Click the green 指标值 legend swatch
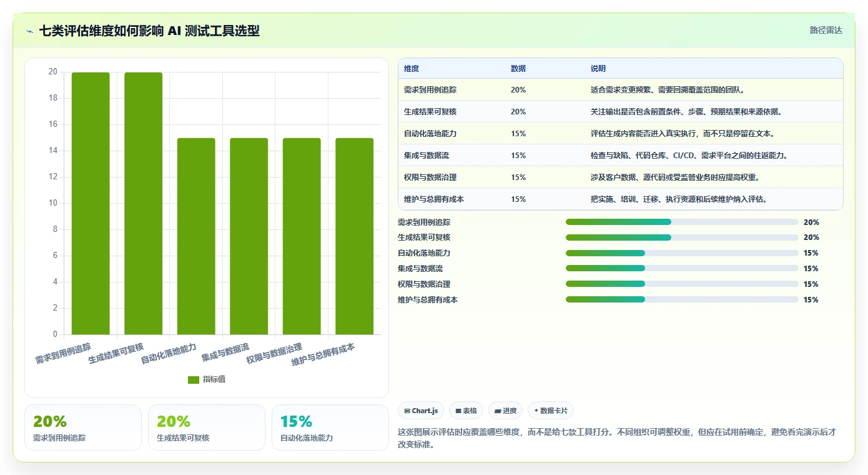This screenshot has height=475, width=868. click(194, 380)
